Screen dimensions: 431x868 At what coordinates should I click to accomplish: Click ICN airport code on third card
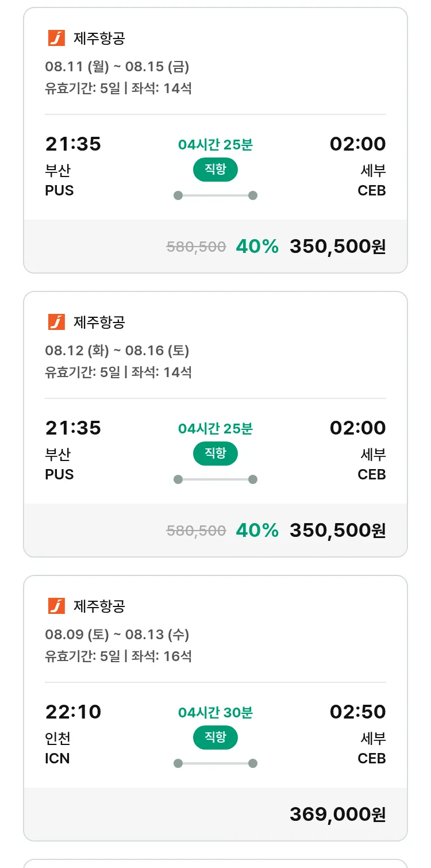[57, 759]
